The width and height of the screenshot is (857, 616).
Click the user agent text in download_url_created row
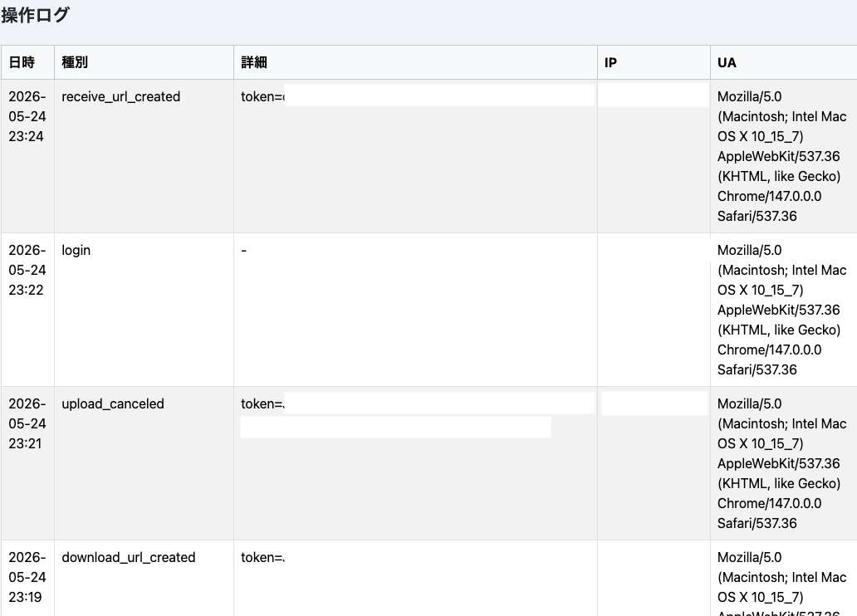781,583
